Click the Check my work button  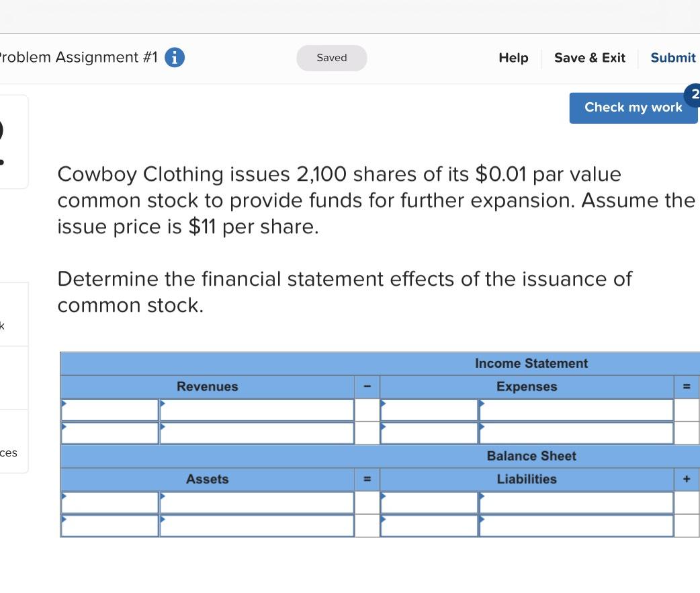tap(633, 108)
